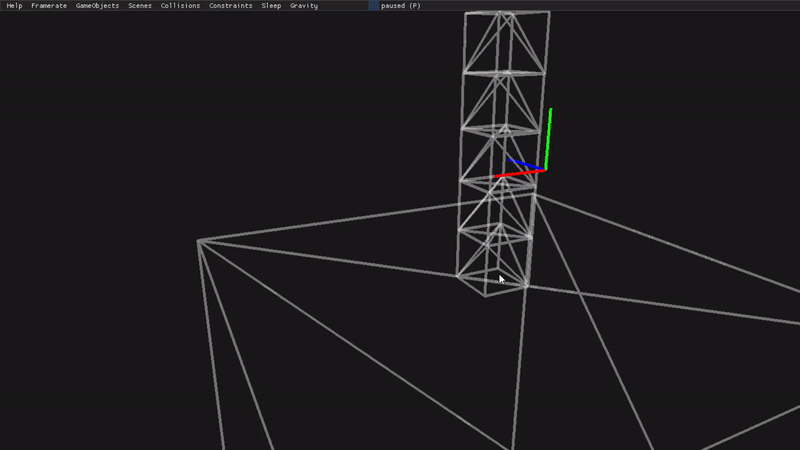This screenshot has width=800, height=450.
Task: Select the green Y-axis gizmo line
Action: [548, 138]
